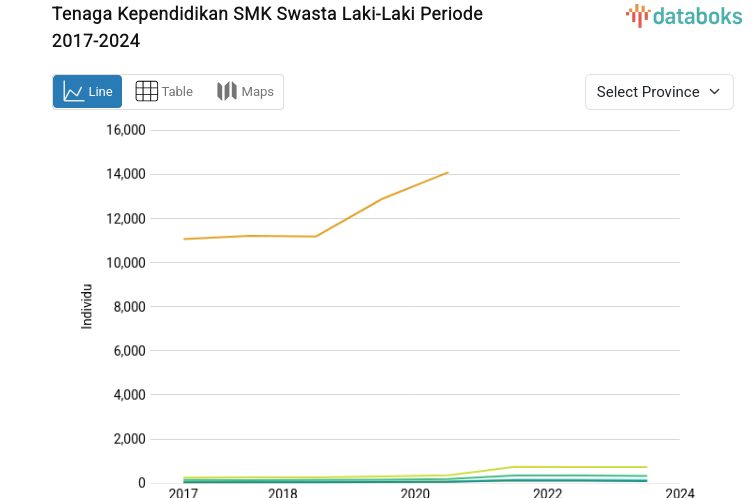Click the 2020 x-axis year label
Screen dimensions: 753x498
tap(415, 492)
